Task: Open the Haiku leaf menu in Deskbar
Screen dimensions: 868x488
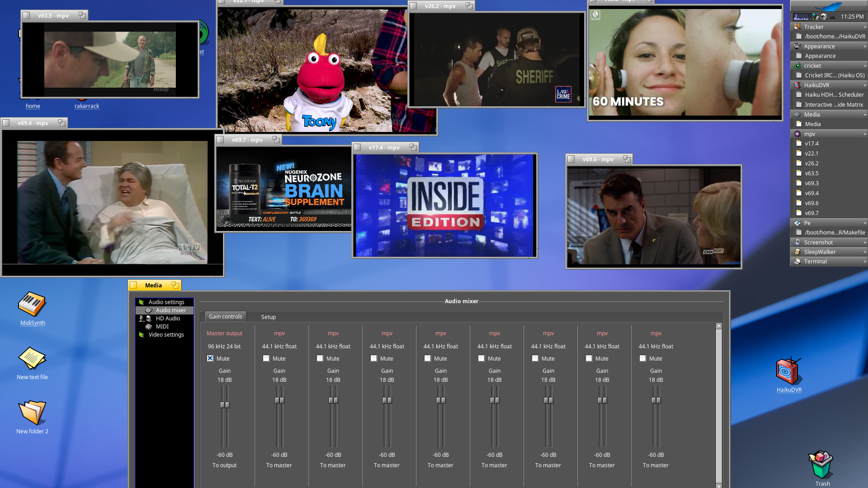Action: pyautogui.click(x=829, y=6)
